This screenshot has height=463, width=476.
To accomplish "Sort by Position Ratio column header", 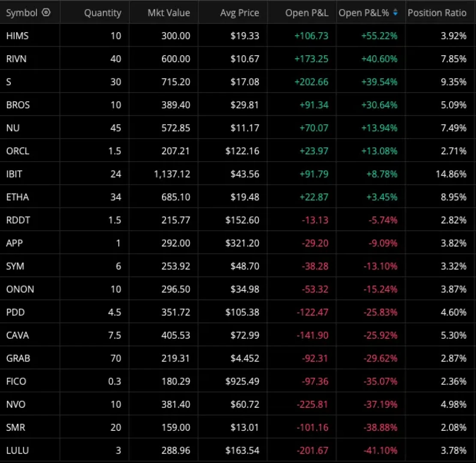I will click(437, 13).
